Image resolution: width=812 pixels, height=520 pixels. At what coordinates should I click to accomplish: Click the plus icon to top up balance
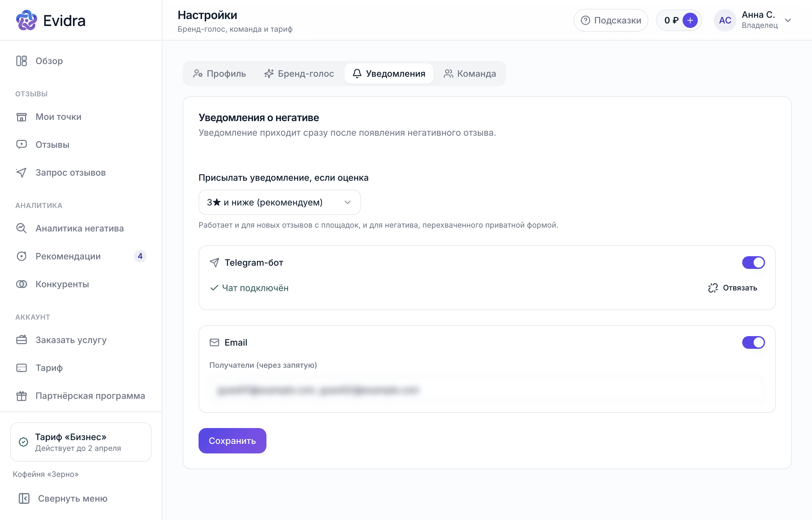click(x=690, y=20)
